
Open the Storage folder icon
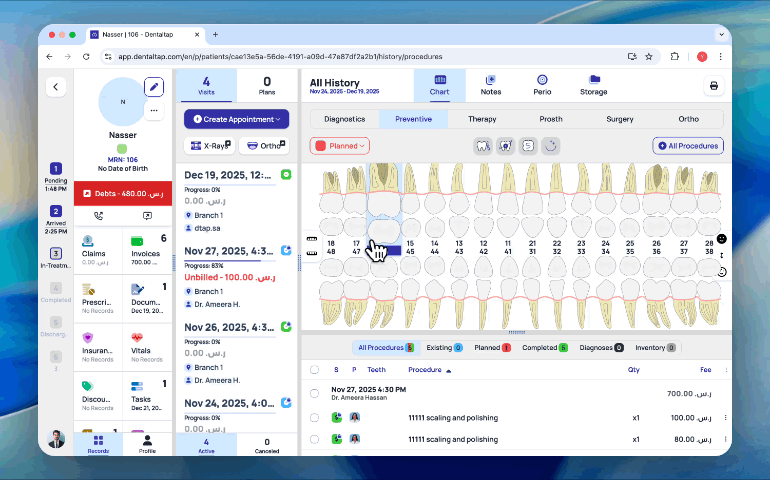coord(593,85)
